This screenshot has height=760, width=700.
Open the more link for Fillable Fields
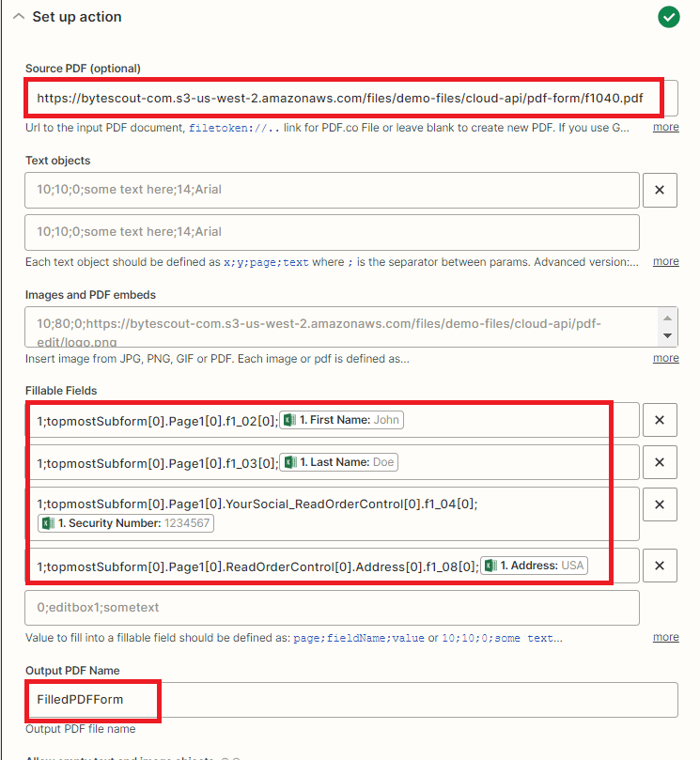665,637
